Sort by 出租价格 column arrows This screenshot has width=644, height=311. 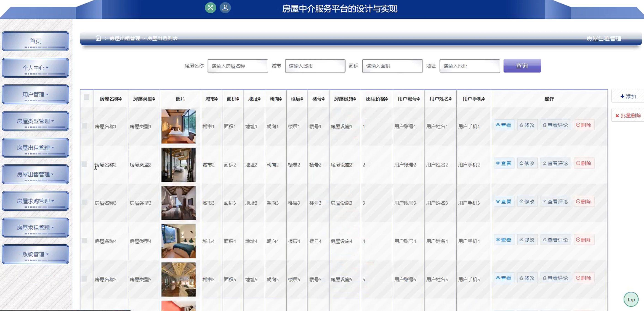pyautogui.click(x=386, y=99)
